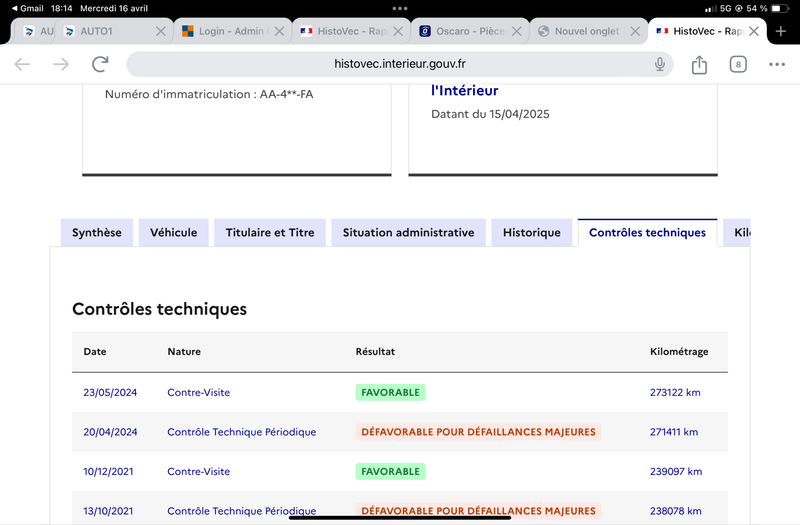The image size is (800, 525).
Task: Close the active HistoVec tab
Action: (x=754, y=31)
